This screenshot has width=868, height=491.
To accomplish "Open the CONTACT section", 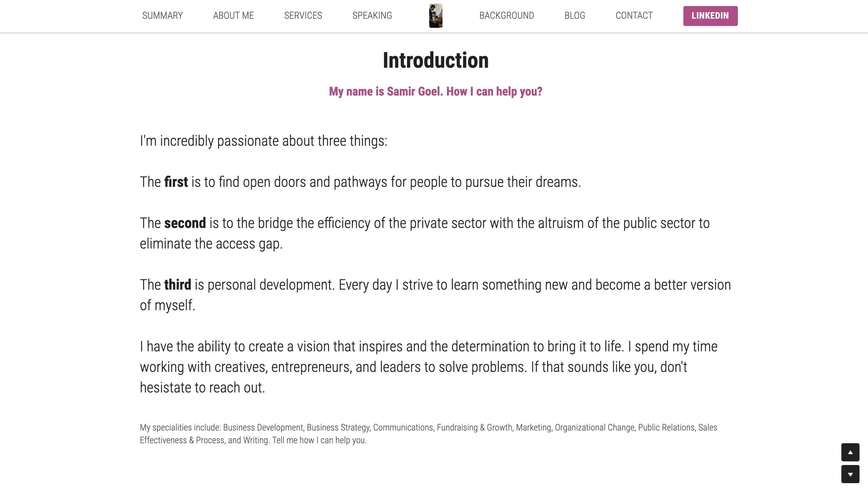I will 634,15.
